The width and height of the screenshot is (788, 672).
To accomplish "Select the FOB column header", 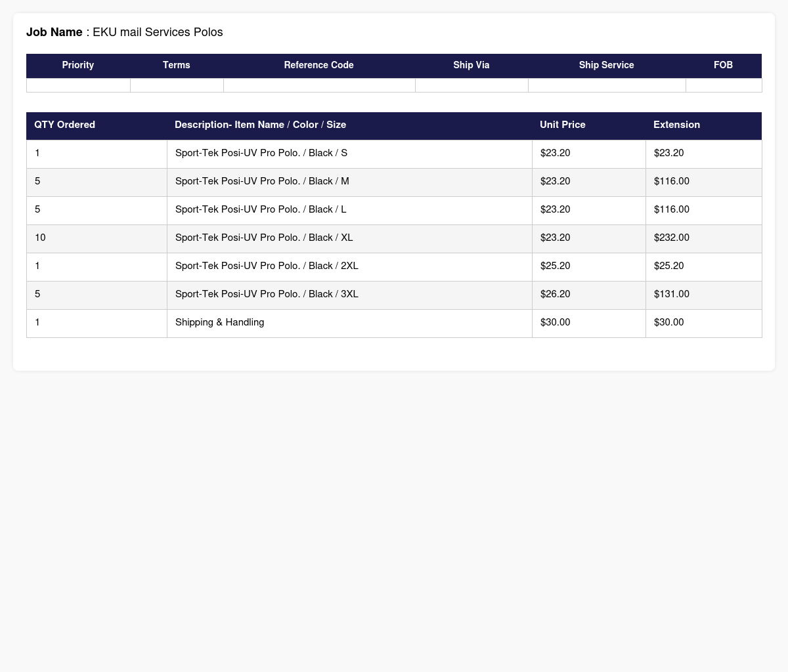I will coord(724,66).
